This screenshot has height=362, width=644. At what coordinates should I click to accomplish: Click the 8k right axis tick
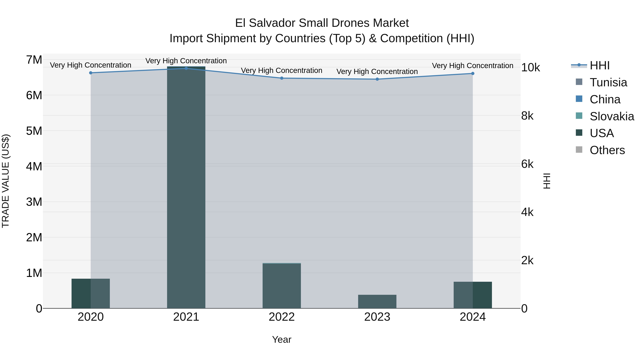click(x=528, y=116)
